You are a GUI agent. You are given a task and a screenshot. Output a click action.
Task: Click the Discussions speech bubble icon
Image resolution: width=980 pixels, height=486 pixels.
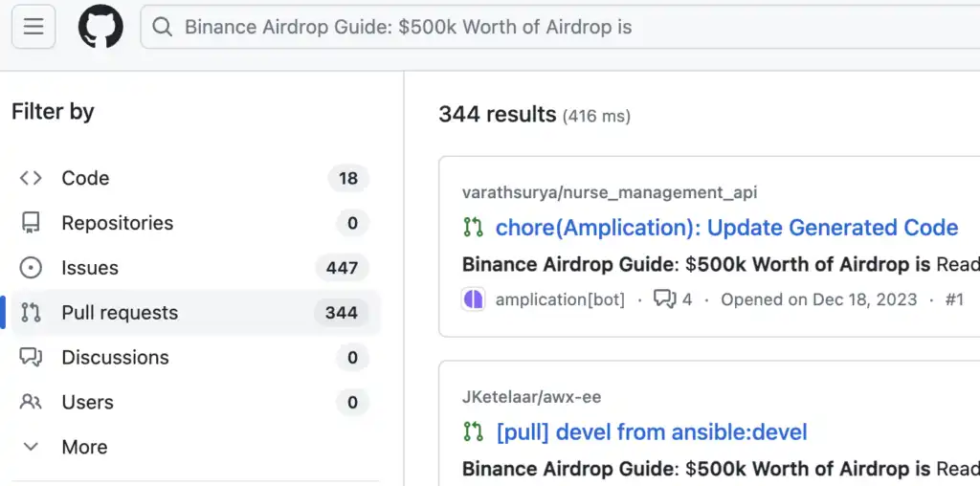pos(31,357)
